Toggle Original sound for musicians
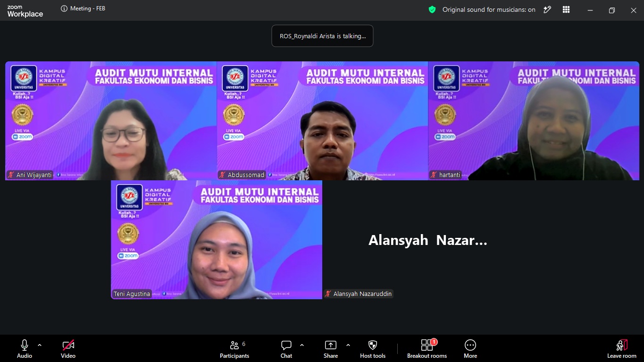The height and width of the screenshot is (362, 644). coord(489,9)
